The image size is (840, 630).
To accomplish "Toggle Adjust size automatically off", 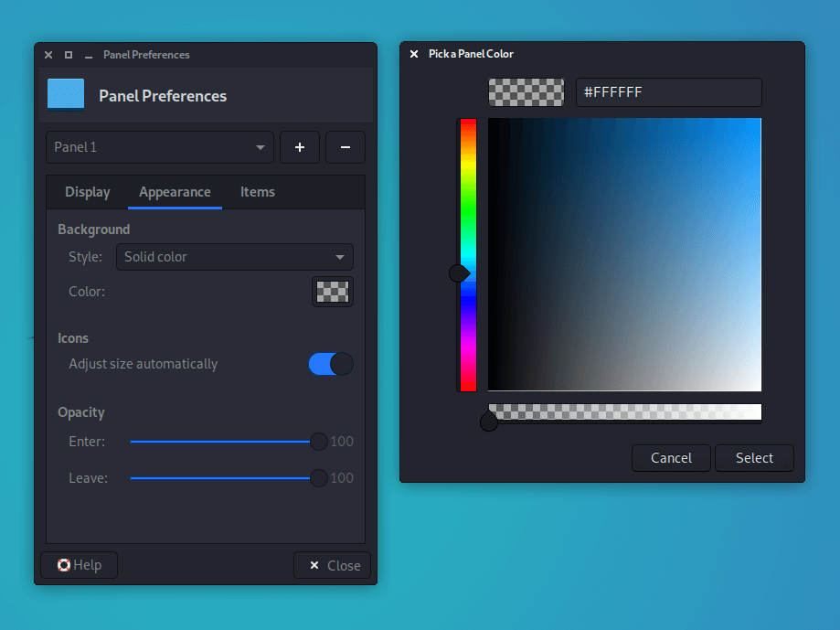I will 330,364.
